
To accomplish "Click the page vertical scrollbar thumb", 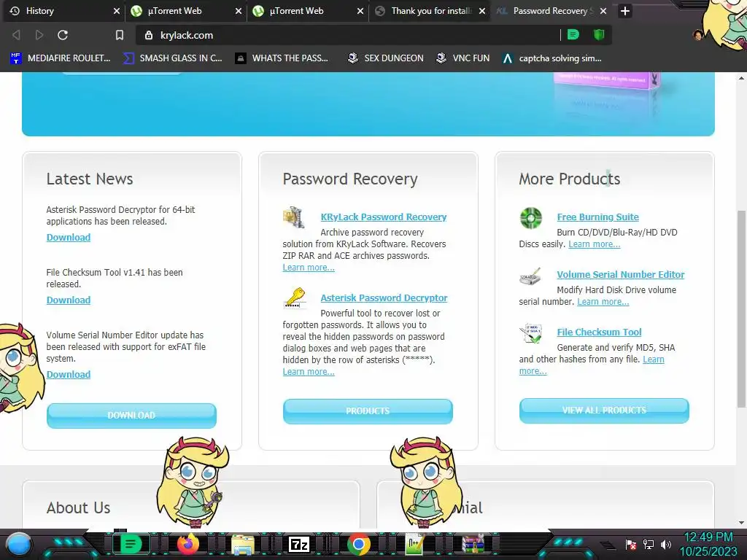I will (741, 308).
